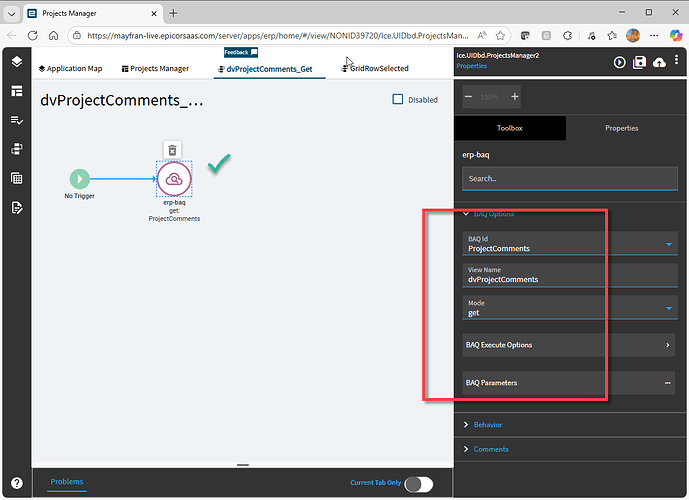Switch to the GridRowSelected tab
Image resolution: width=689 pixels, height=500 pixels.
tap(375, 69)
